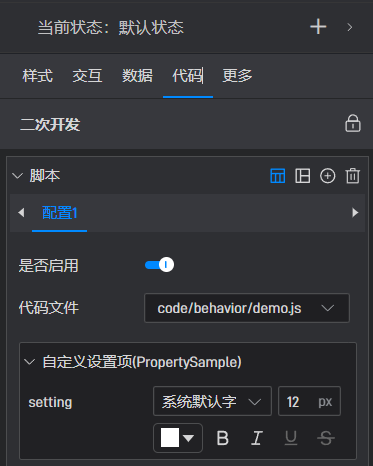Click the left tab scroll arrow

coord(21,212)
